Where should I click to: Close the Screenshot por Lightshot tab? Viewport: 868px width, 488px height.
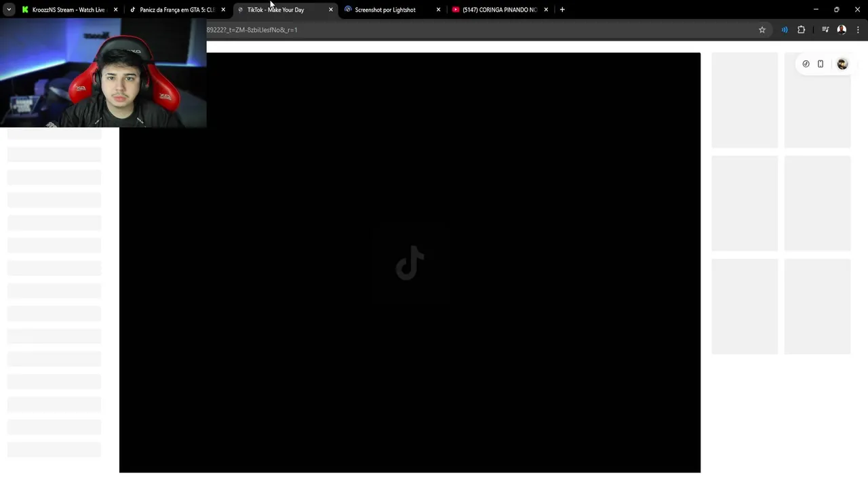coord(438,9)
